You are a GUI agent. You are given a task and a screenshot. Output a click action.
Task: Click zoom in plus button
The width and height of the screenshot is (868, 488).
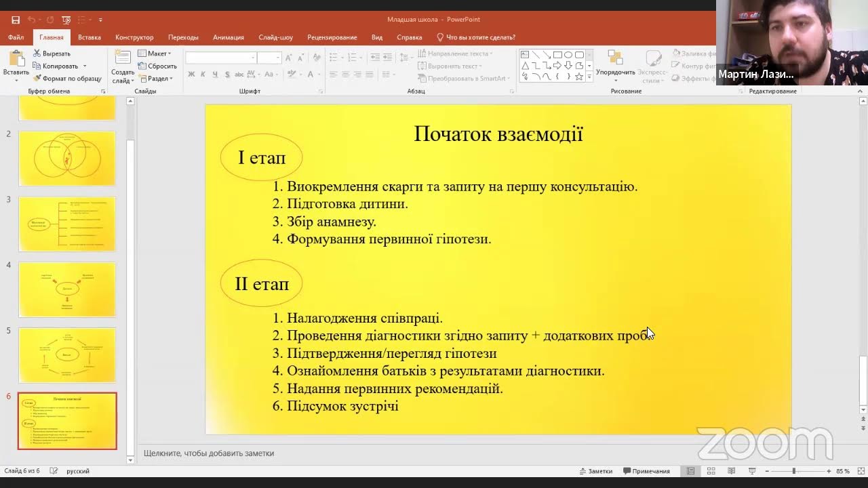tap(829, 471)
